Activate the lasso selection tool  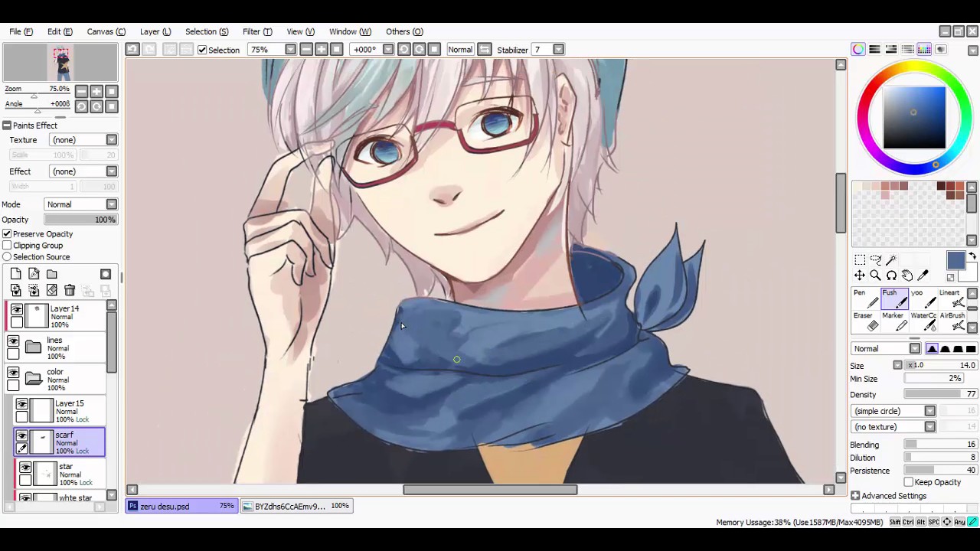point(876,260)
